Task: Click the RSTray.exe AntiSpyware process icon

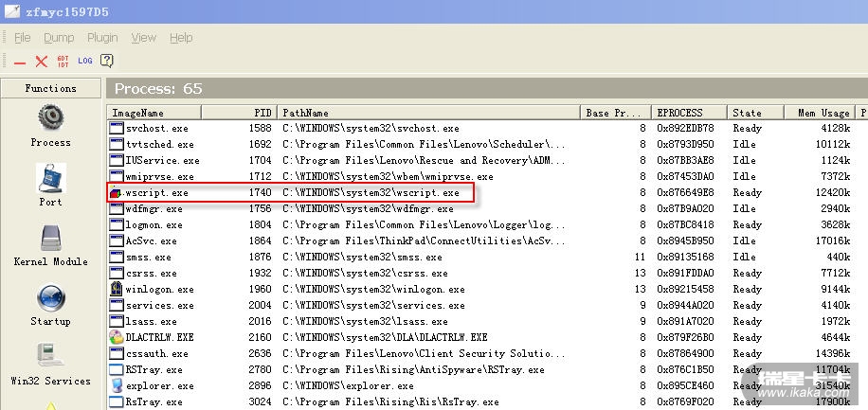Action: point(117,369)
